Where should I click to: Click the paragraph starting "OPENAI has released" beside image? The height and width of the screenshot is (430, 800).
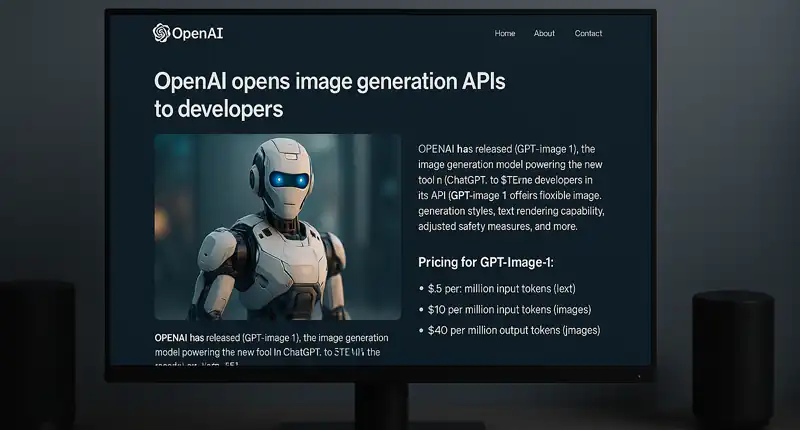[x=511, y=188]
